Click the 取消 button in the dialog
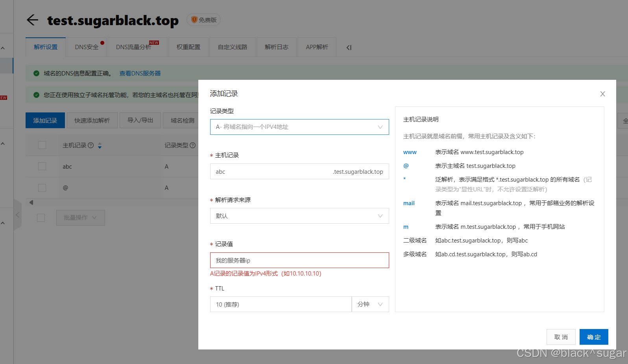This screenshot has height=364, width=628. pos(561,337)
